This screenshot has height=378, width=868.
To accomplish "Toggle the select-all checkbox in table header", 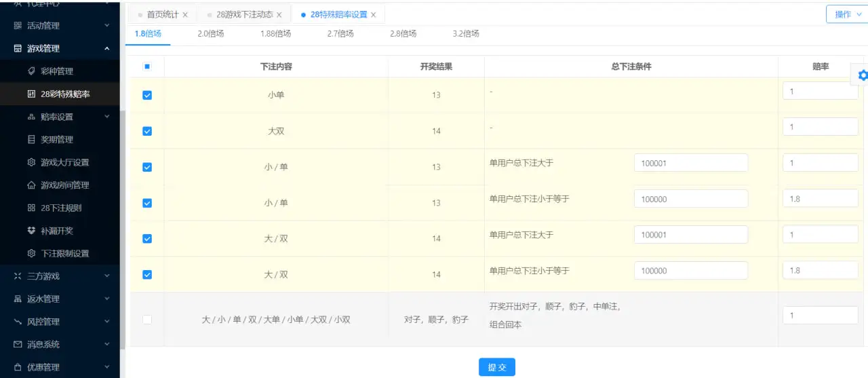I will (147, 67).
